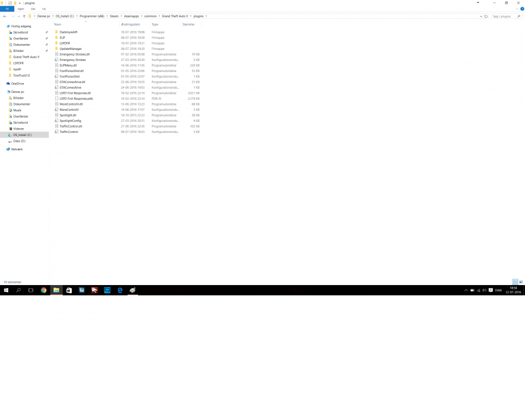Click the properties checkmark quick access icon

pos(9,3)
